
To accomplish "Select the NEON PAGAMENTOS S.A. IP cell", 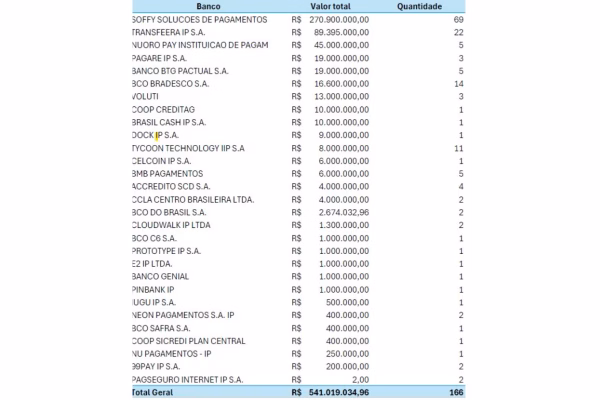I will point(183,315).
